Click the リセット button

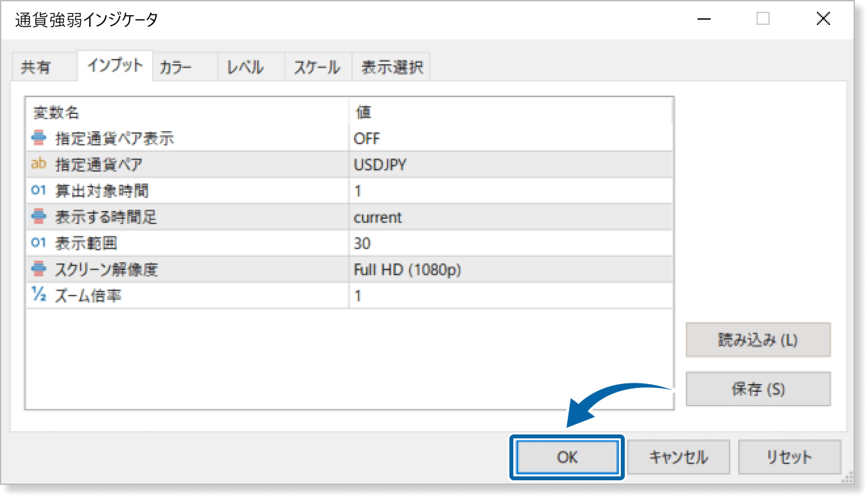[x=789, y=457]
